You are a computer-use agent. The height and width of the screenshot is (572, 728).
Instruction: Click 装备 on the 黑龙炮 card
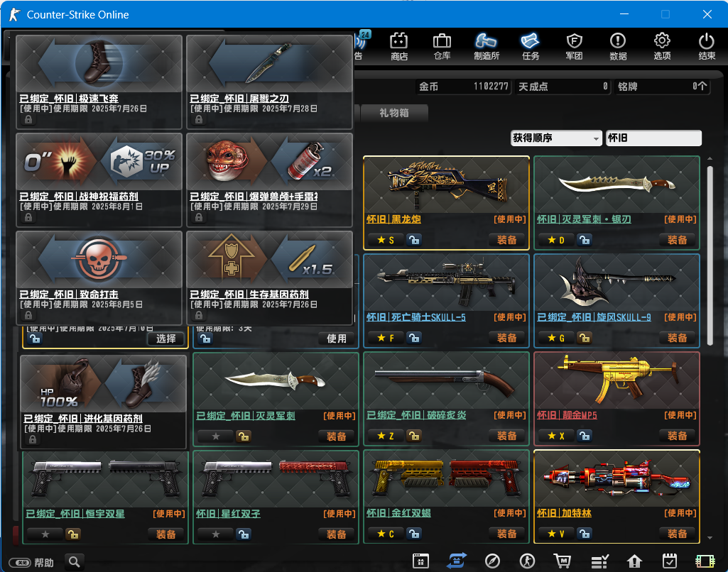pos(506,240)
